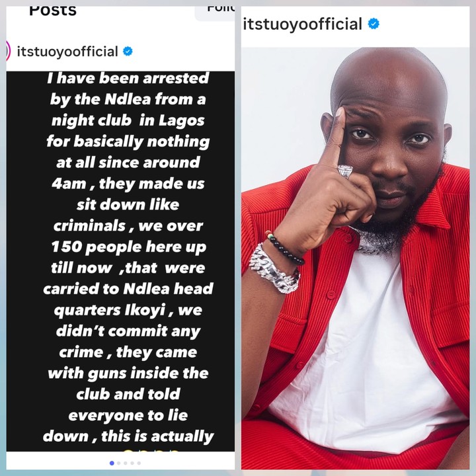Jump to the fifth carousel dot
Image resolution: width=476 pixels, height=476 pixels.
coord(139,463)
